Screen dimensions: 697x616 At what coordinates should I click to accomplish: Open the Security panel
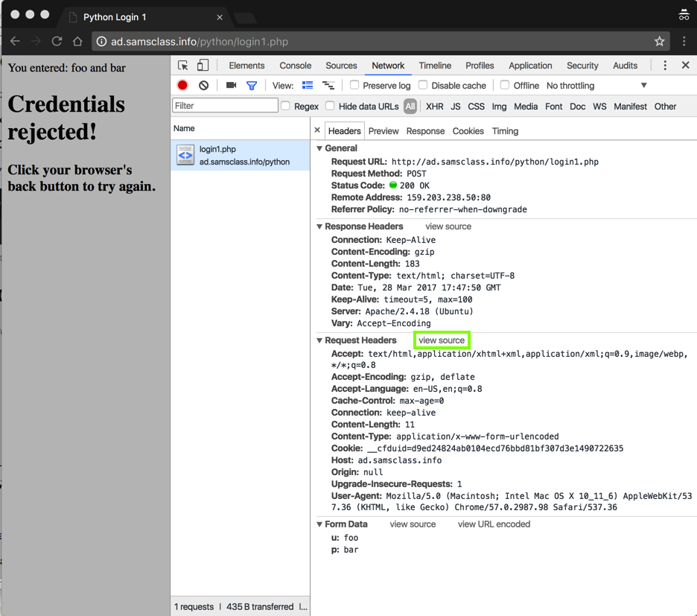(582, 66)
